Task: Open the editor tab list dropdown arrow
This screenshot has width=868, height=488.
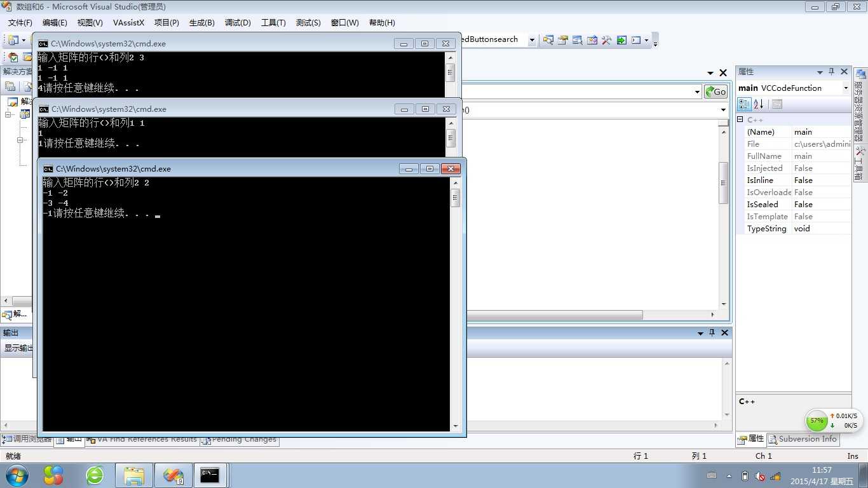Action: click(710, 73)
